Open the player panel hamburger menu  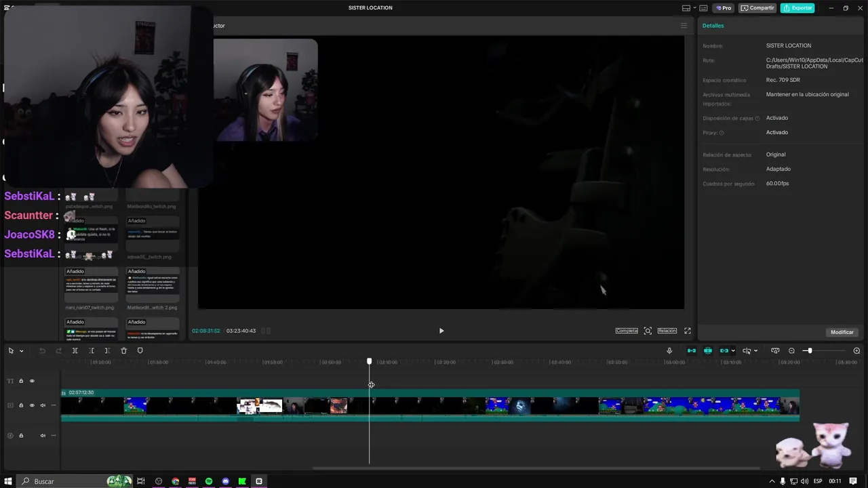point(684,26)
